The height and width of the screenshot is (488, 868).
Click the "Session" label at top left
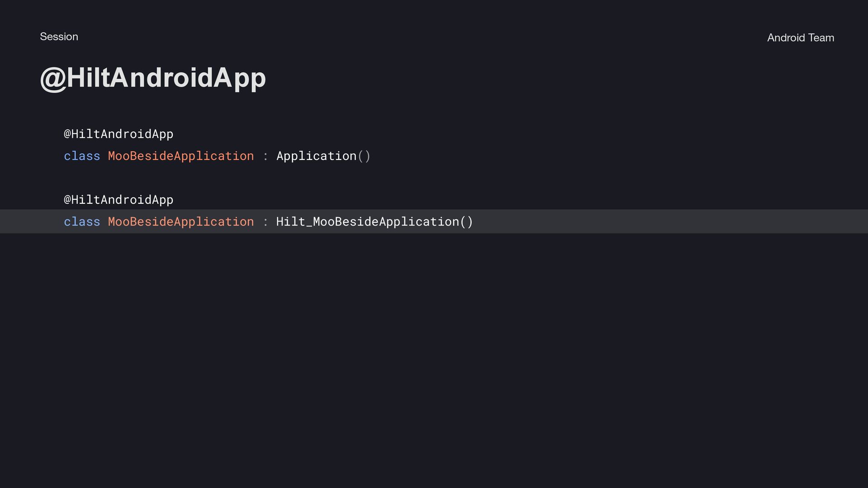59,37
